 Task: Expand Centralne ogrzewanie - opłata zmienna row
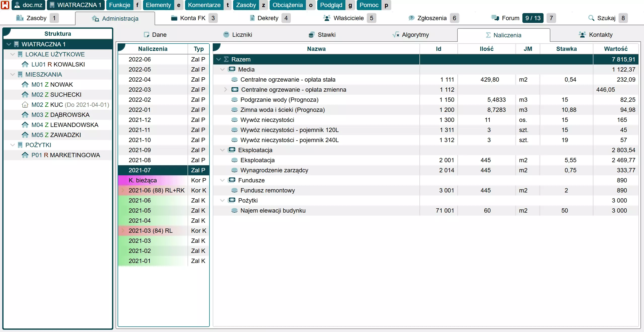[x=226, y=90]
